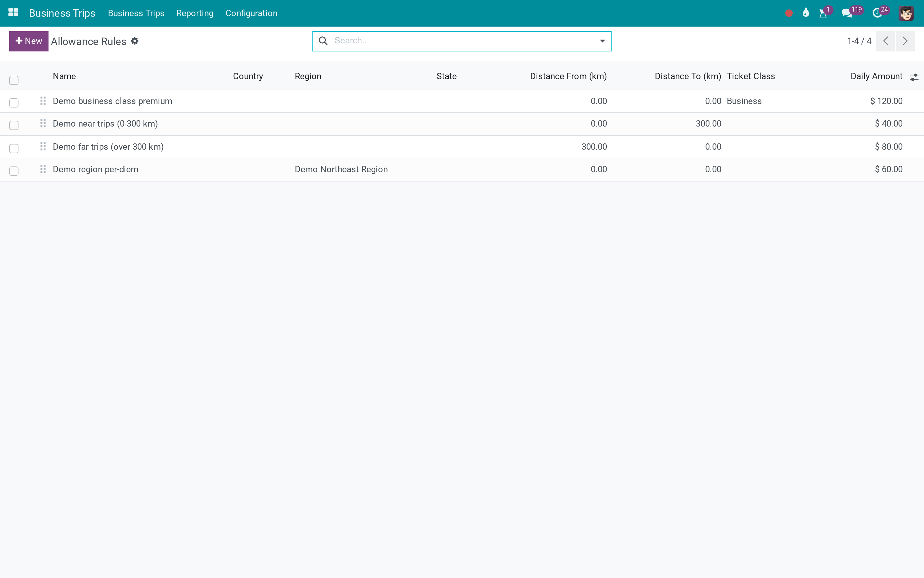Click drag handle of Demo near trips row

pos(43,123)
